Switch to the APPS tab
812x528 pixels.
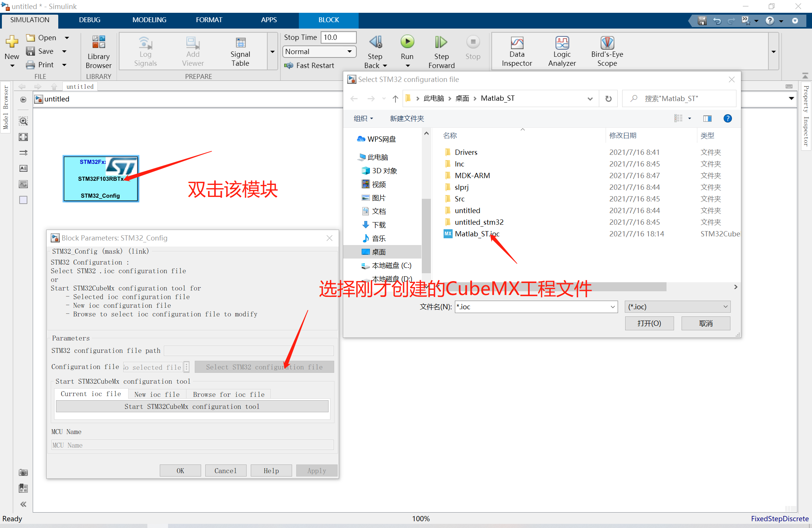pyautogui.click(x=269, y=20)
